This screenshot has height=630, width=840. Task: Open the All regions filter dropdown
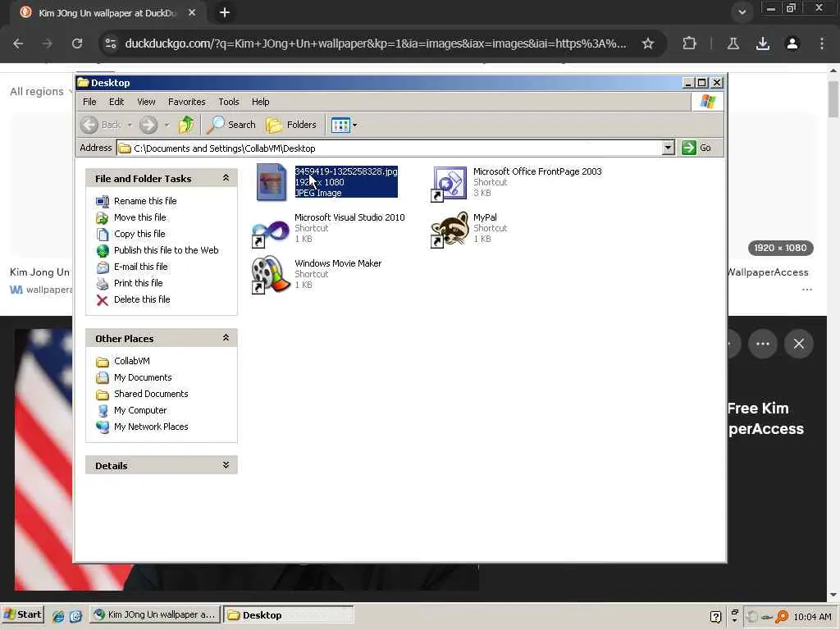coord(41,92)
